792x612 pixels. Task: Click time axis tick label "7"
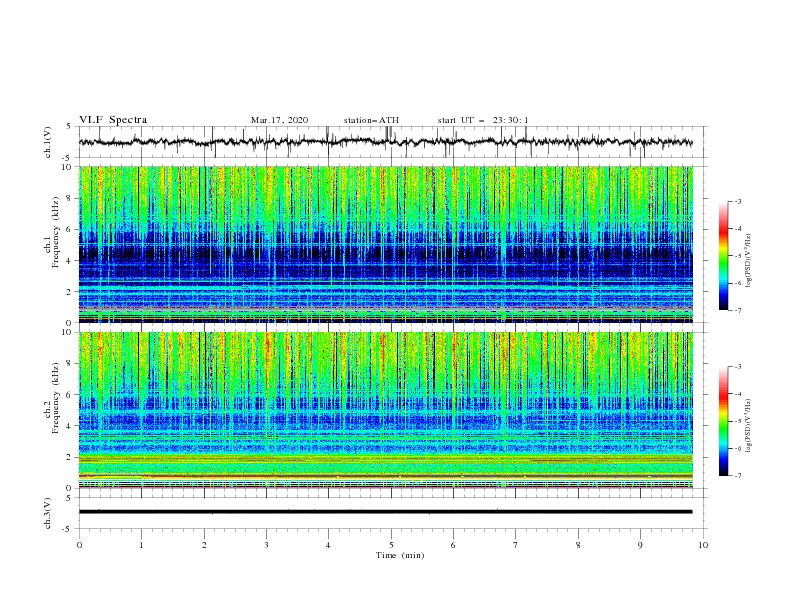(x=516, y=545)
